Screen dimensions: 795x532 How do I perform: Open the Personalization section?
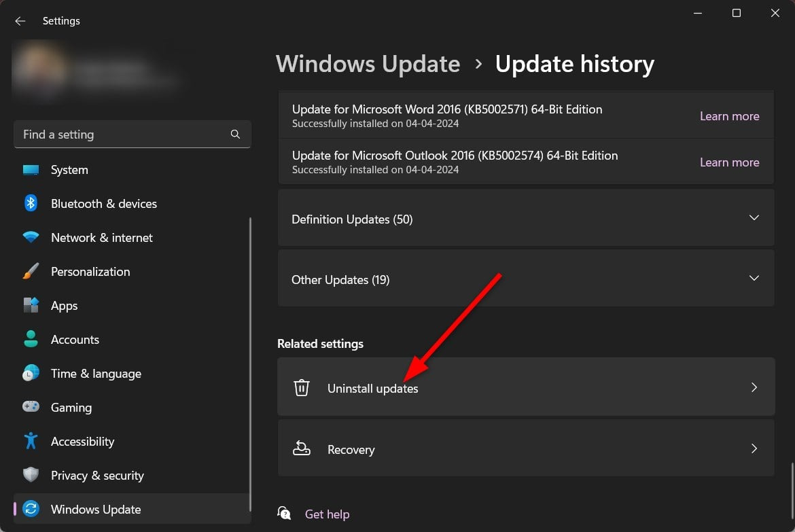tap(132, 271)
